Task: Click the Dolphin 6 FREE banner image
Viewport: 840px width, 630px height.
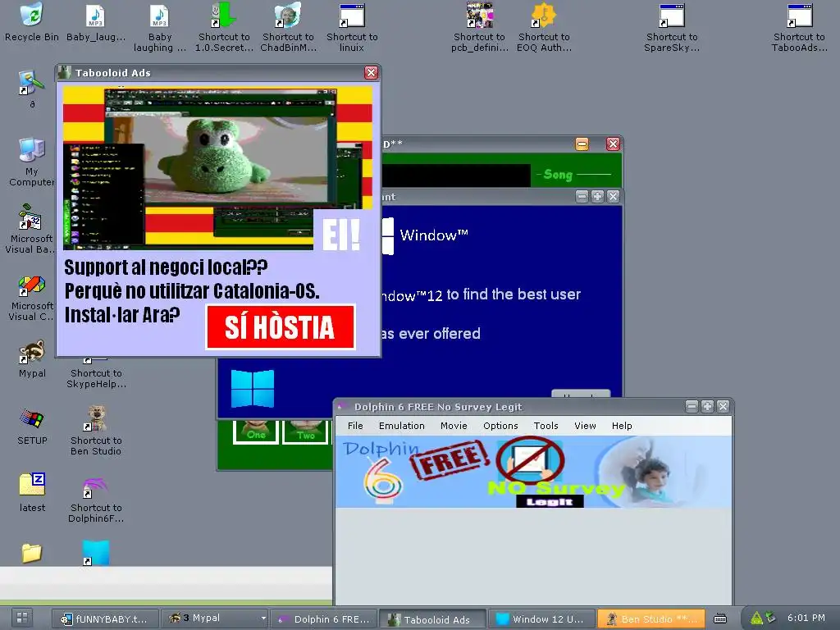Action: (x=533, y=472)
